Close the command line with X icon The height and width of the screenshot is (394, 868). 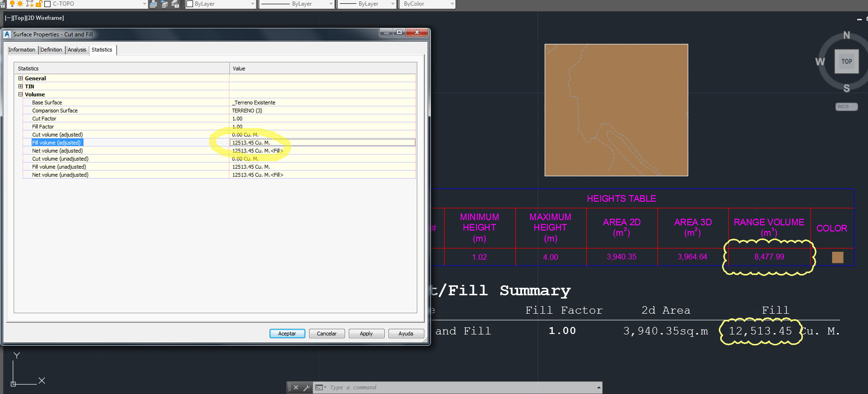[296, 387]
